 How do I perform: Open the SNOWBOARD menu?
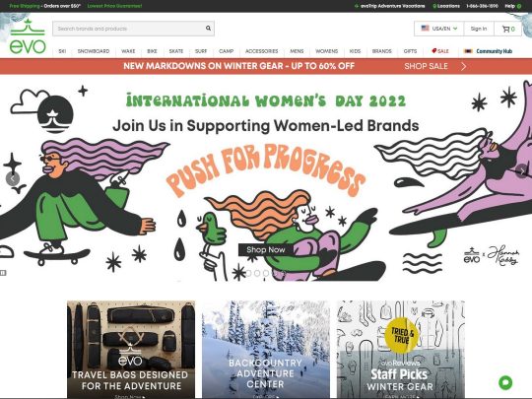tap(94, 51)
